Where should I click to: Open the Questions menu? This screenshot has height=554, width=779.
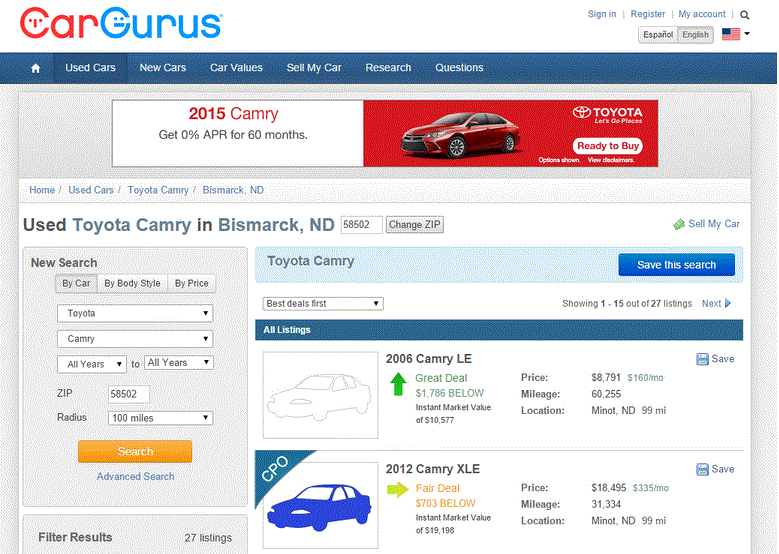[459, 68]
